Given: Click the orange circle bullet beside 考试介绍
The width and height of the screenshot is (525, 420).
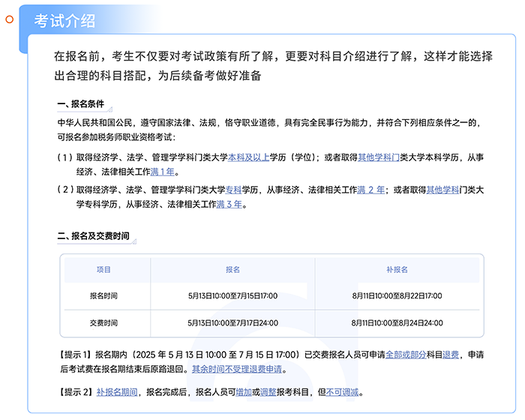Looking at the screenshot, I should tap(10, 20).
